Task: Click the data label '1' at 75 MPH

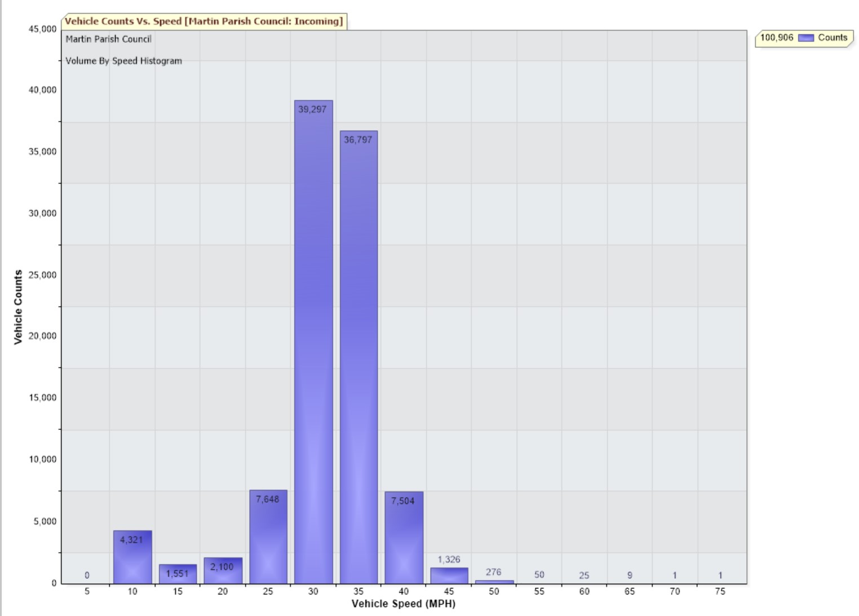Action: (720, 575)
